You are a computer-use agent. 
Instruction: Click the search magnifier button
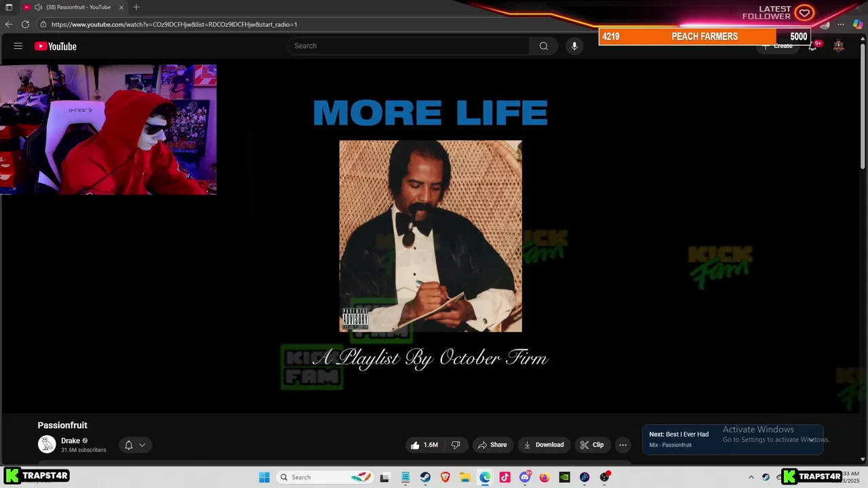tap(543, 46)
